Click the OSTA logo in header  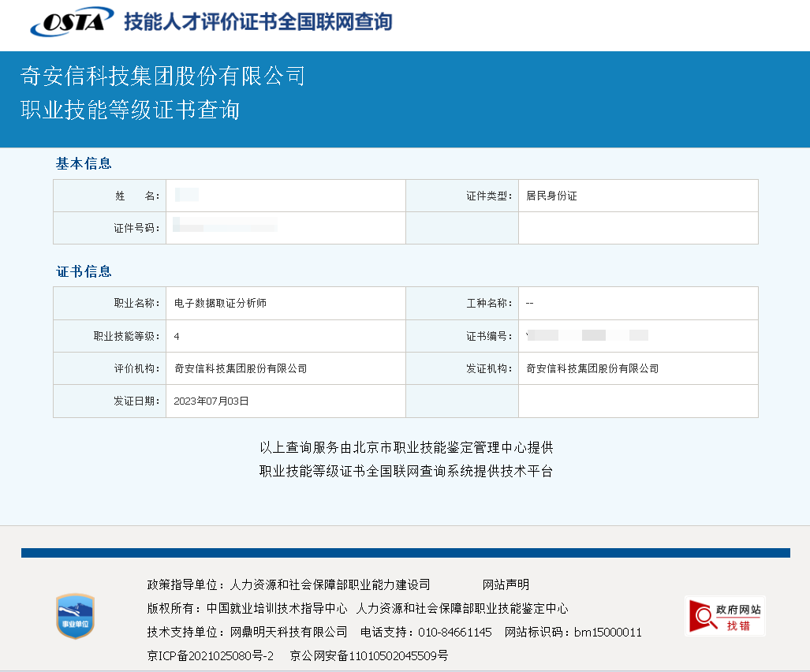71,21
